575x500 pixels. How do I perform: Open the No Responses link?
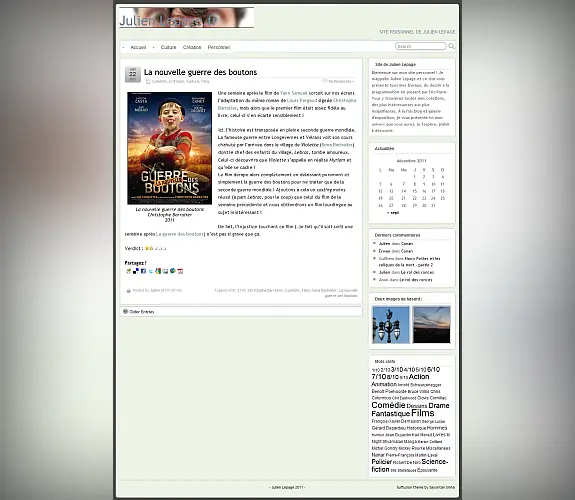[340, 81]
